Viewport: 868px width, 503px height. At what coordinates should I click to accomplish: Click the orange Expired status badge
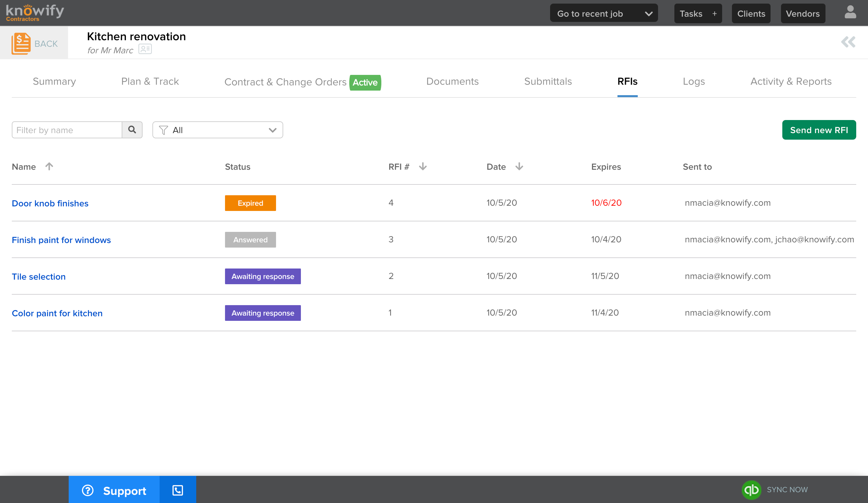(251, 203)
